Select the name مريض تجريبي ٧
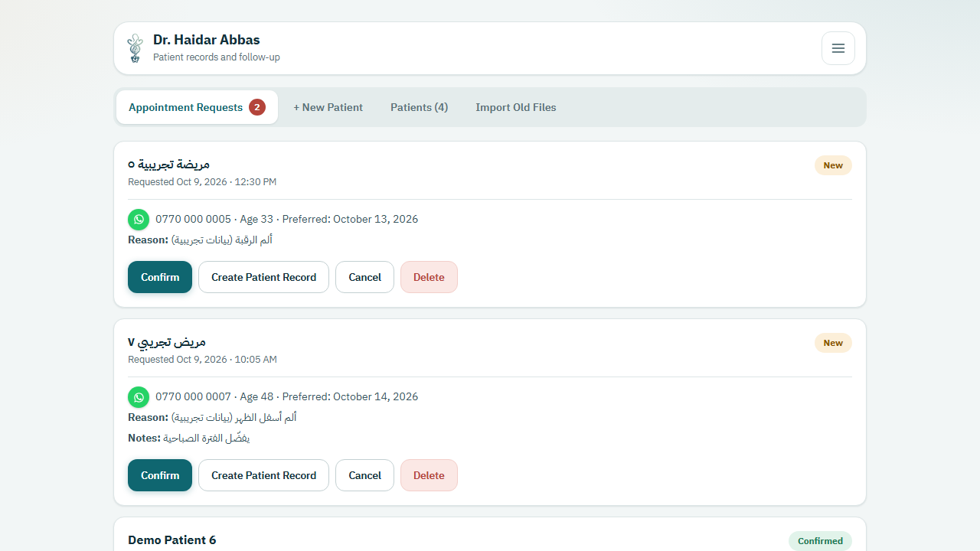The height and width of the screenshot is (551, 980). coord(167,342)
